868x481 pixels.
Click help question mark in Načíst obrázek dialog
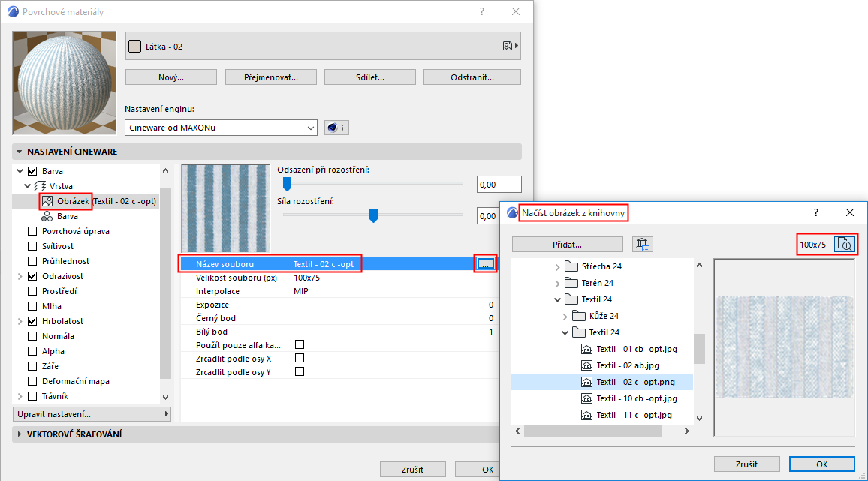(816, 212)
